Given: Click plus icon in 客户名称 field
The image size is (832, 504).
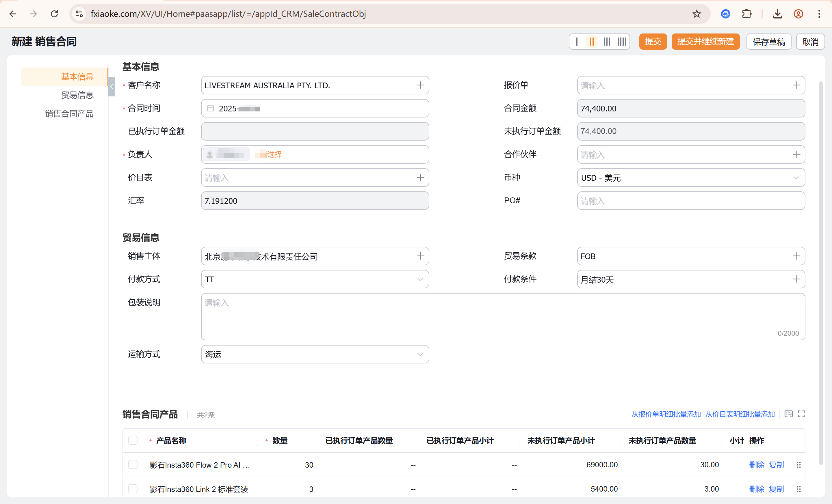Looking at the screenshot, I should click(x=420, y=85).
